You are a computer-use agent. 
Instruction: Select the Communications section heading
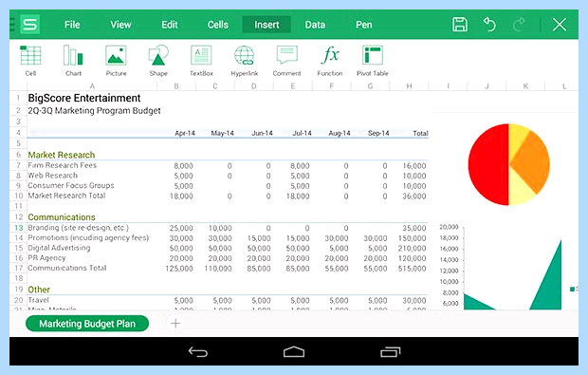click(62, 217)
